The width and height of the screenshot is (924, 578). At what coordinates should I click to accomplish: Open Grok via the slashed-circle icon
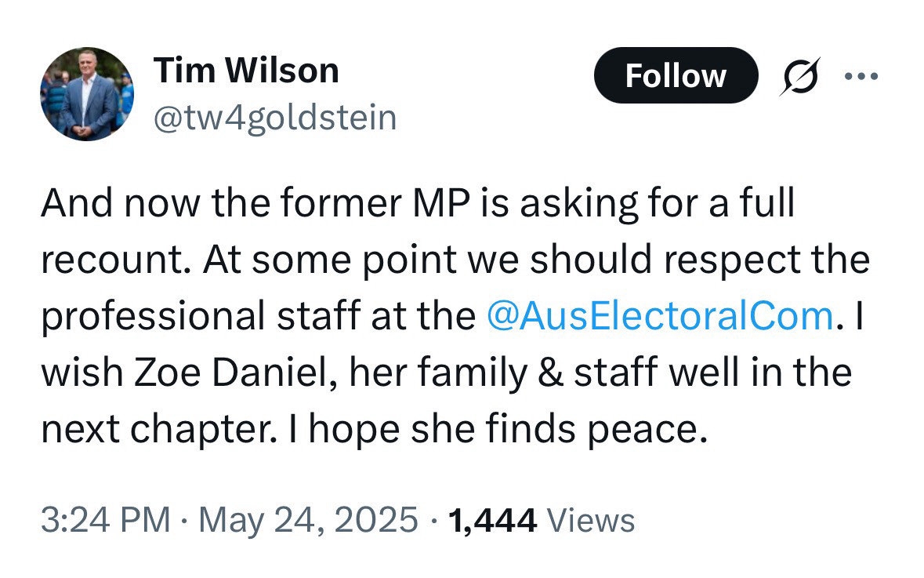click(x=800, y=76)
